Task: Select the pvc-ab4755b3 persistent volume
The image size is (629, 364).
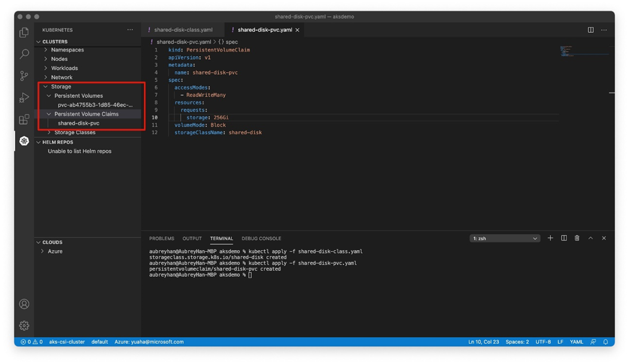Action: 95,105
